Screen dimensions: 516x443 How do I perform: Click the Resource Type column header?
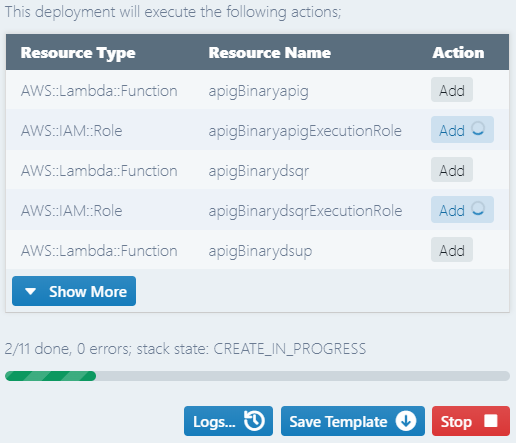(x=78, y=53)
